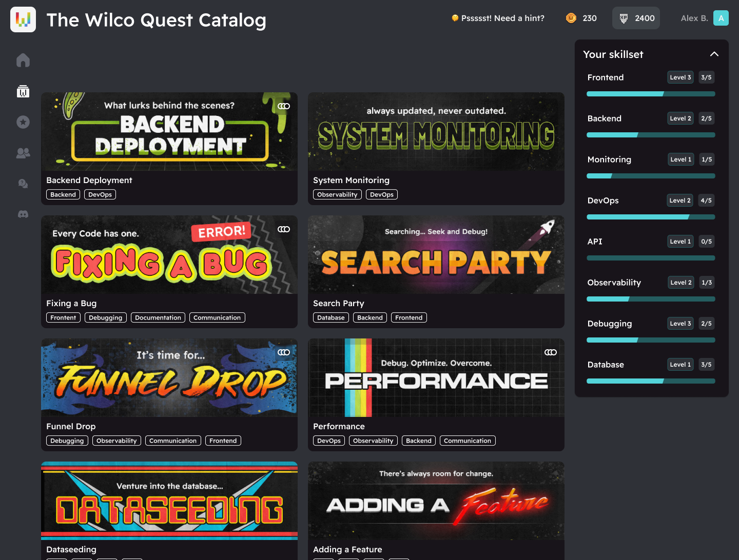Open the chat bubbles sidebar icon
This screenshot has height=560, width=739.
coord(23,184)
